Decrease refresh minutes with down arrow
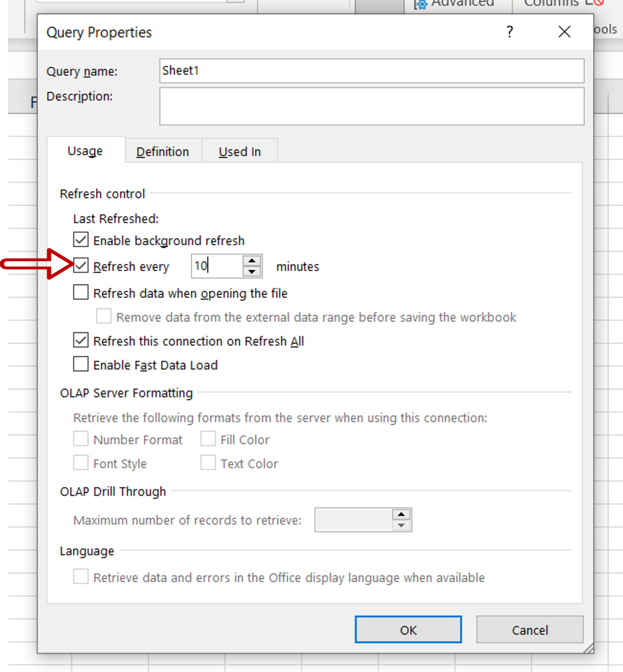 pyautogui.click(x=252, y=272)
